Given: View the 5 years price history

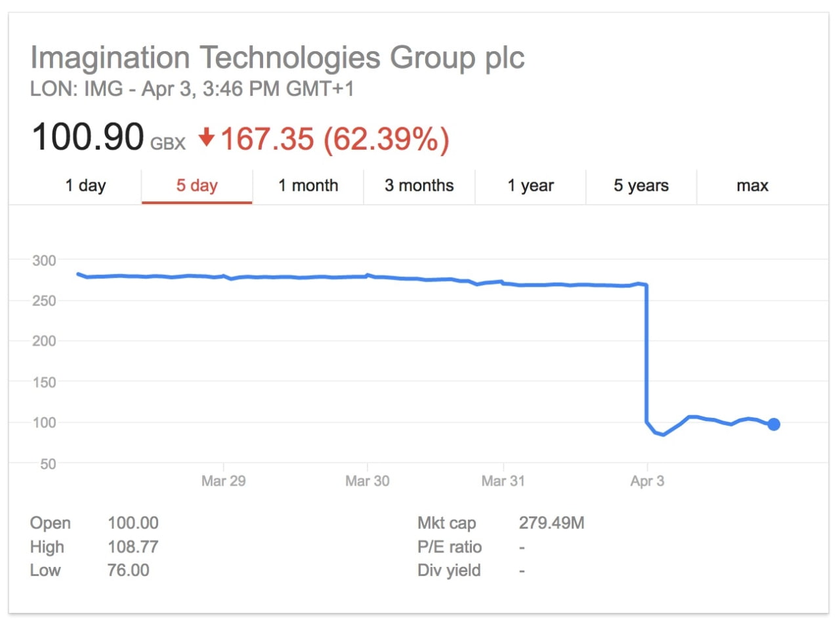Looking at the screenshot, I should click(641, 186).
